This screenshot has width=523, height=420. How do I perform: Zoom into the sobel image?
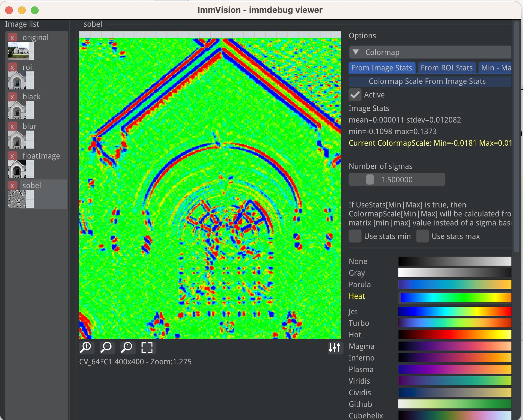point(86,348)
